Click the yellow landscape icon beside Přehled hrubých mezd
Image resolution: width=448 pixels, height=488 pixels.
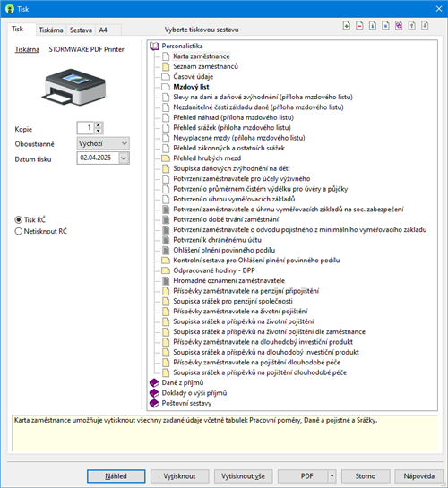[x=166, y=158]
